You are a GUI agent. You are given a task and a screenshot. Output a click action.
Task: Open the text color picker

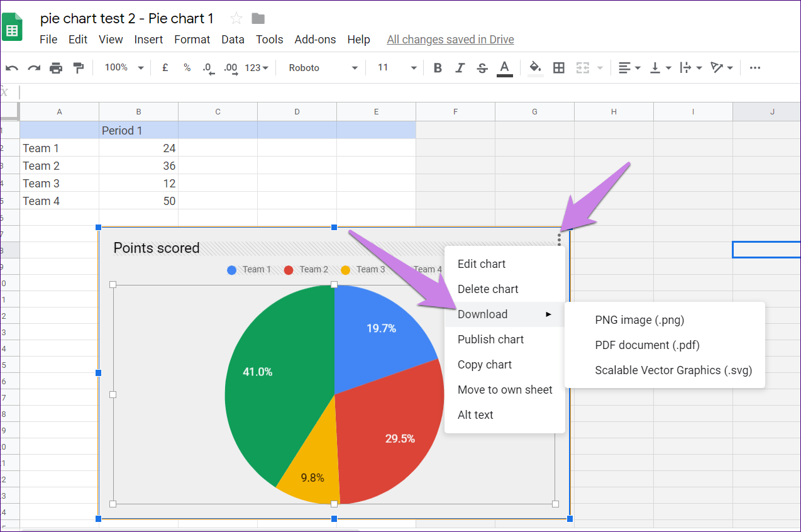click(504, 69)
